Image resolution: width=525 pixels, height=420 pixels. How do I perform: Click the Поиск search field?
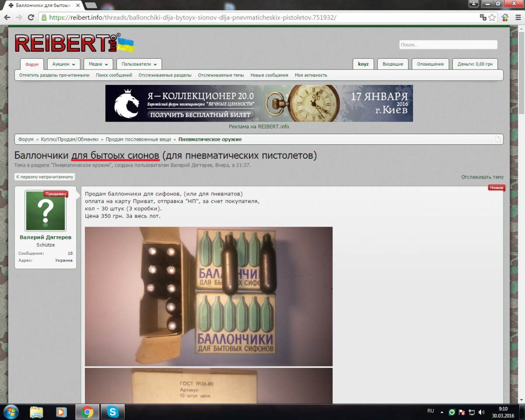pyautogui.click(x=448, y=45)
